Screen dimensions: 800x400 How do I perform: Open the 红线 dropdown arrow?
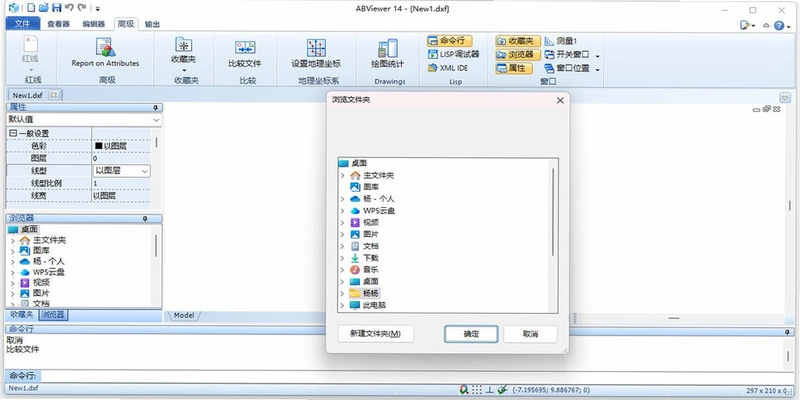click(x=30, y=69)
